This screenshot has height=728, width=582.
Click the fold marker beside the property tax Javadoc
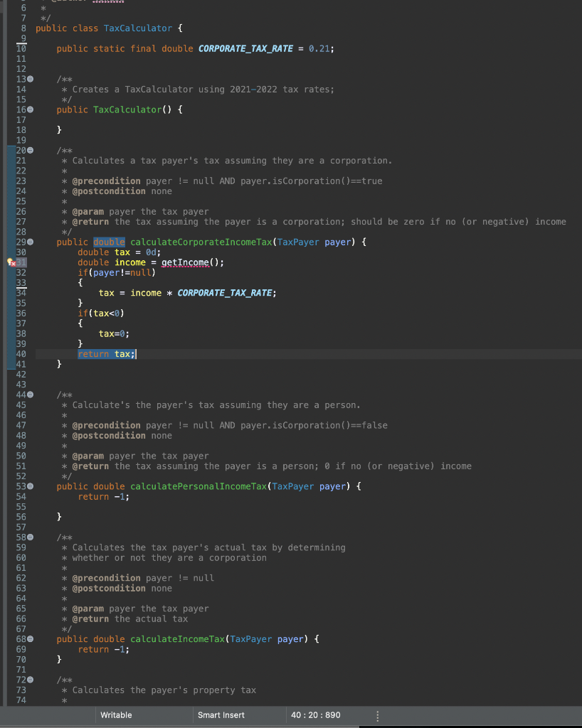click(29, 680)
